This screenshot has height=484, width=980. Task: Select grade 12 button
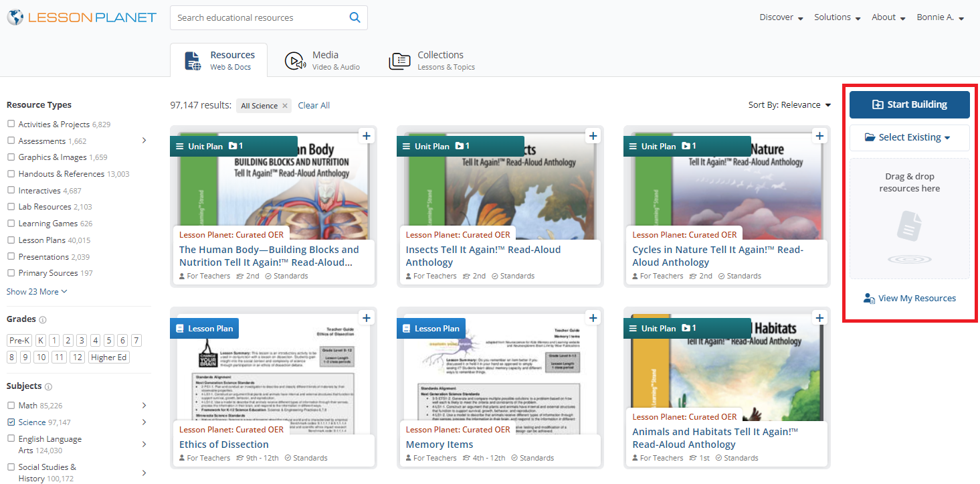[x=78, y=357]
